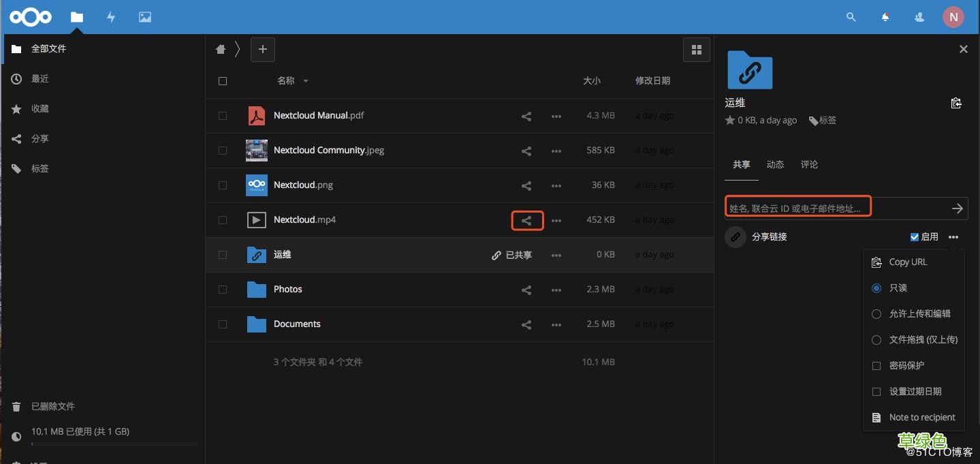
Task: Share Nextcloud.png
Action: point(526,185)
